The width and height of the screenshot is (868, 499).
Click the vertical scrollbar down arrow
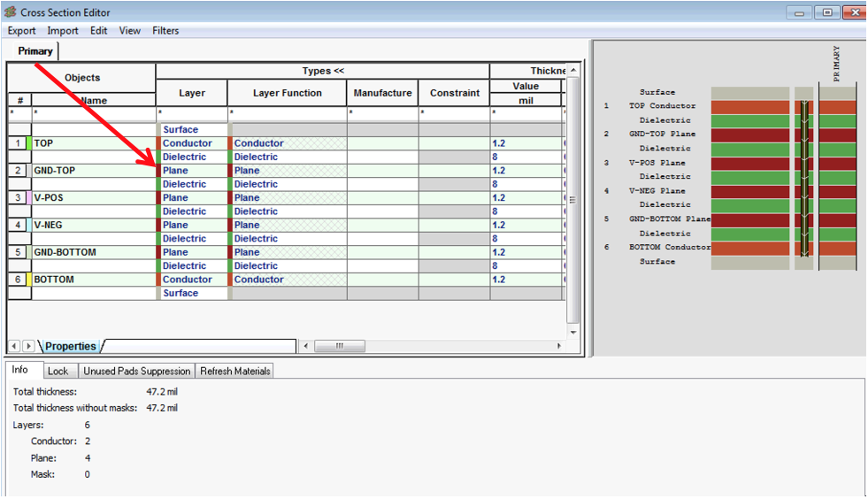coord(573,332)
